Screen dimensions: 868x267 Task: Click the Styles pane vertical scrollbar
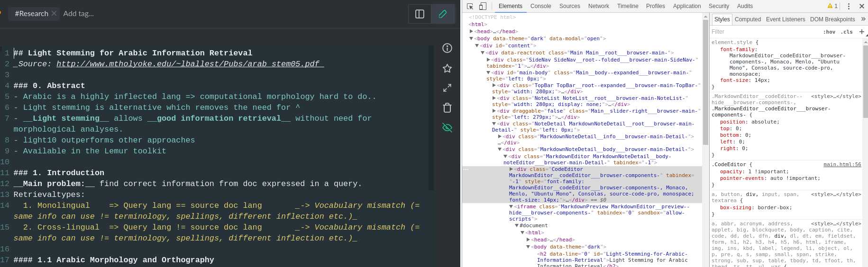coord(865,80)
